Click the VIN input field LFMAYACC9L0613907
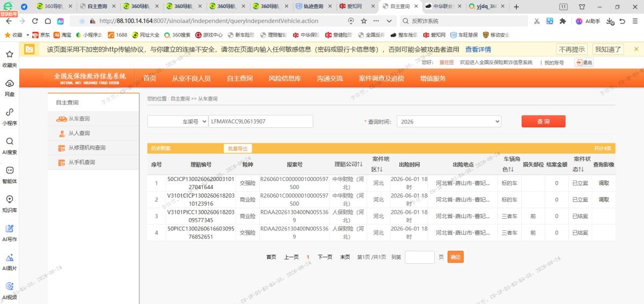The height and width of the screenshot is (304, 644). (261, 121)
